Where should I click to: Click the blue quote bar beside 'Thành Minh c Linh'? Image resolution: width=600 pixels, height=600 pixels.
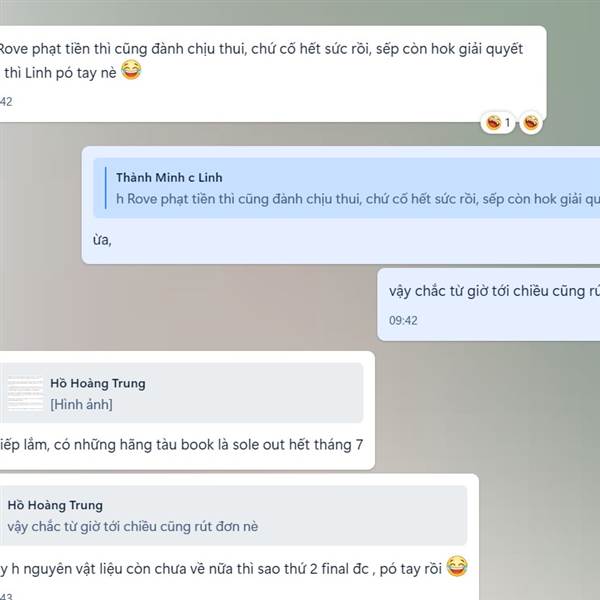[106, 188]
